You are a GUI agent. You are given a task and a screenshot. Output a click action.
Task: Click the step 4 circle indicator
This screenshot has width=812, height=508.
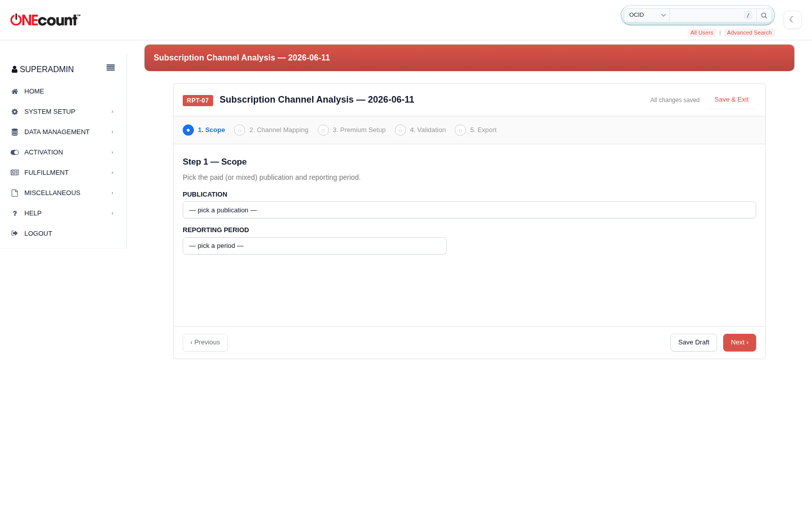coord(400,130)
